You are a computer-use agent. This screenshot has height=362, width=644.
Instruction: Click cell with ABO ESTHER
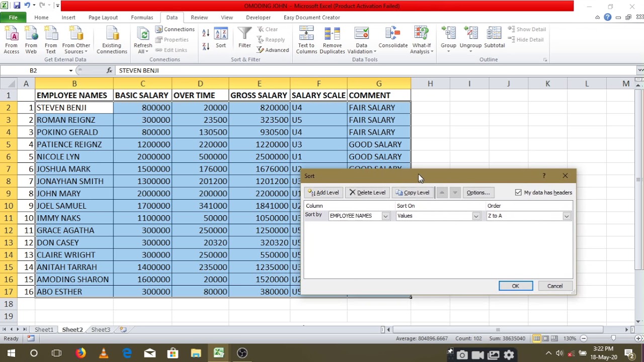pos(74,292)
